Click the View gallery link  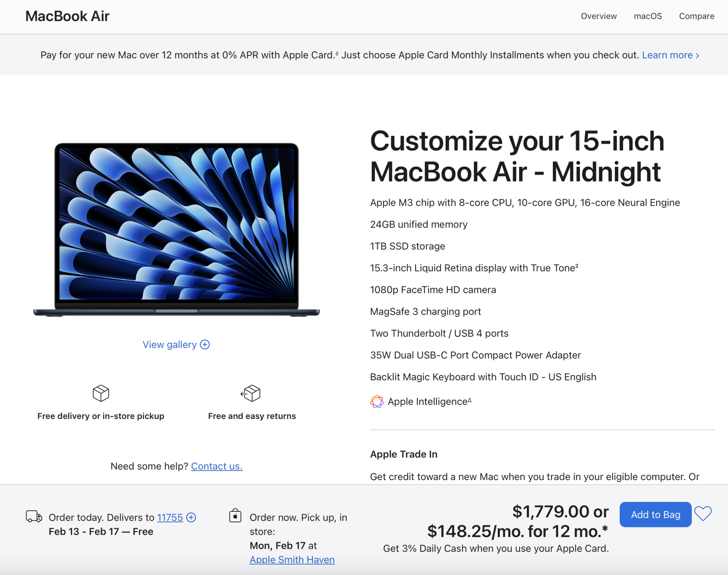(x=169, y=344)
